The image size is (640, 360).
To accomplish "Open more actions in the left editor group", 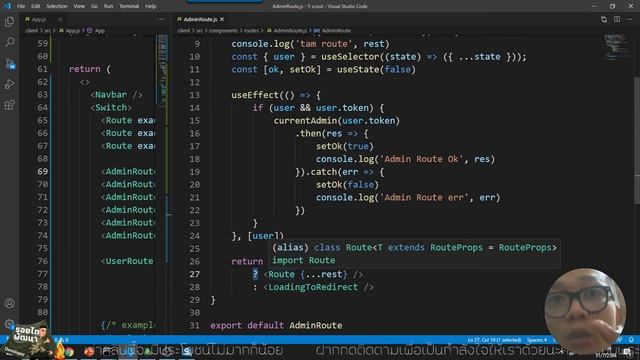I will coord(161,19).
